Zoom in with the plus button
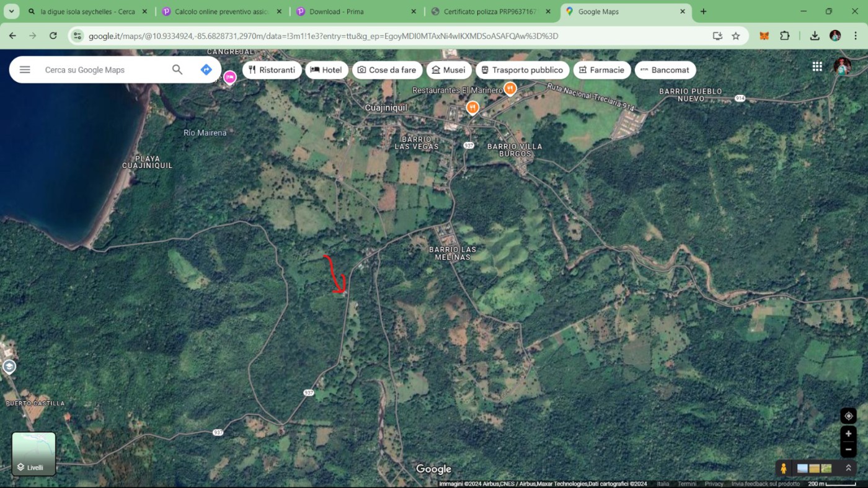The width and height of the screenshot is (868, 488). (848, 434)
